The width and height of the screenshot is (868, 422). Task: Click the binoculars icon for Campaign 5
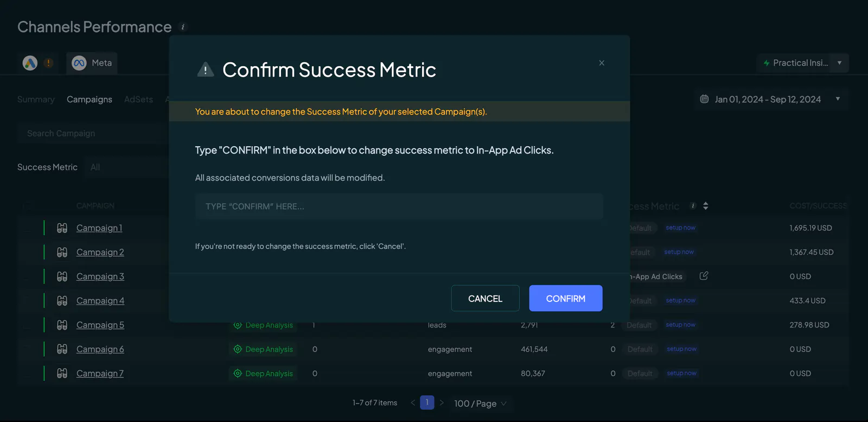click(62, 325)
